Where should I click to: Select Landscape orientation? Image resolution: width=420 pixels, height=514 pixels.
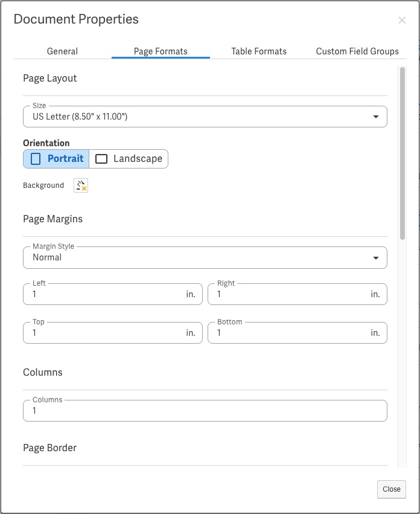pyautogui.click(x=129, y=159)
